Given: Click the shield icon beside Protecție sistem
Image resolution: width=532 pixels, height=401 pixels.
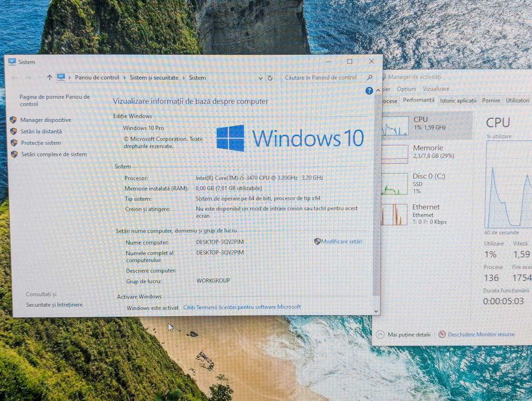Looking at the screenshot, I should [14, 143].
